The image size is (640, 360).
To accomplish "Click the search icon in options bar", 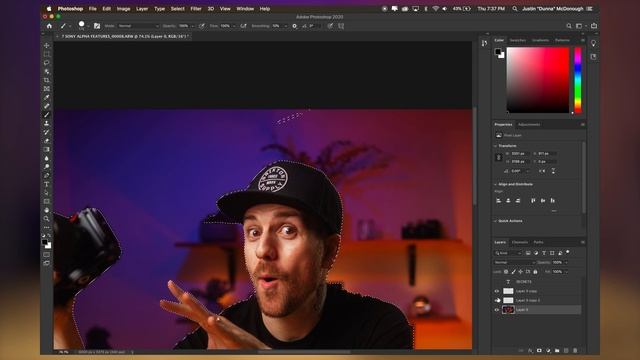I will [569, 26].
